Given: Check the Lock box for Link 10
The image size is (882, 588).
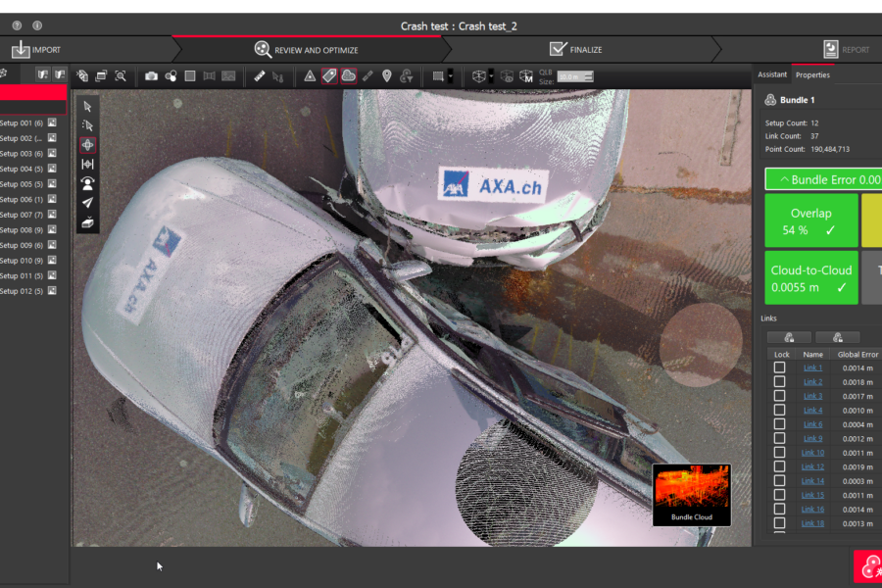Looking at the screenshot, I should [780, 453].
